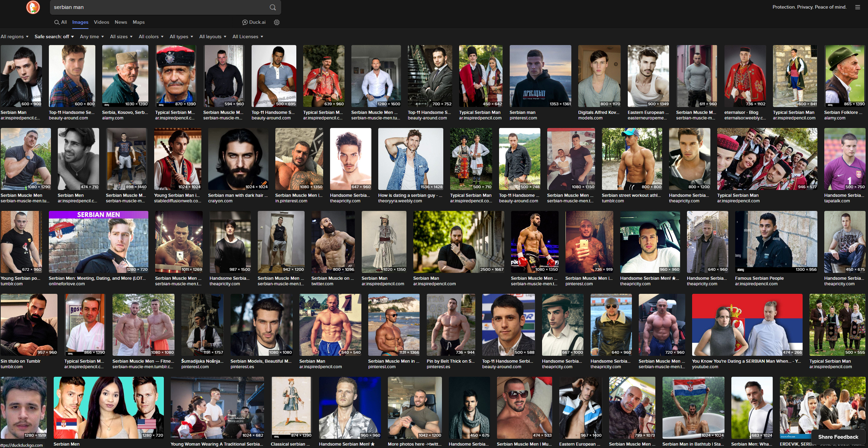
Task: Click the 'youtube.com' source text
Action: point(705,367)
